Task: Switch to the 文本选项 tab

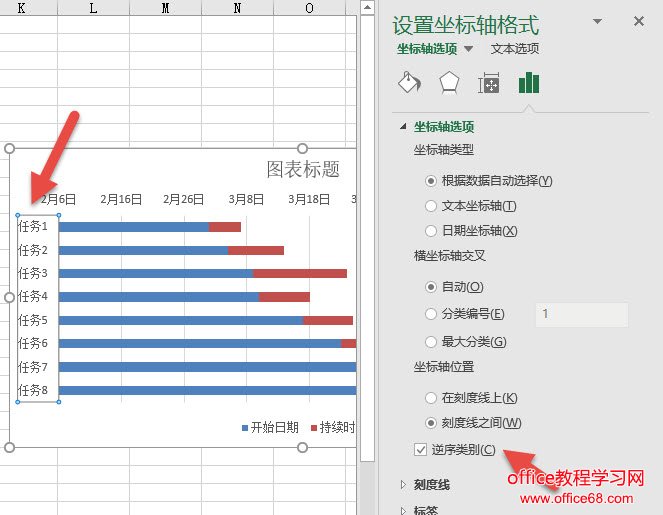Action: point(515,48)
